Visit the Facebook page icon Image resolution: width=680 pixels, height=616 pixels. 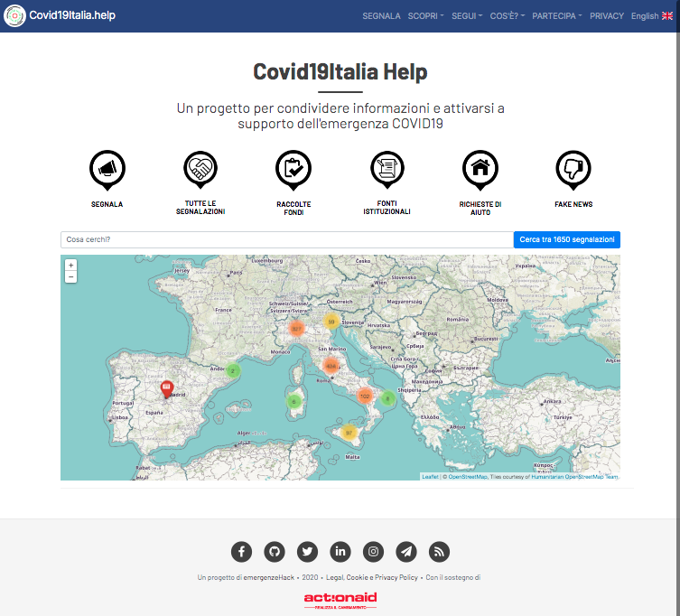[x=241, y=552]
